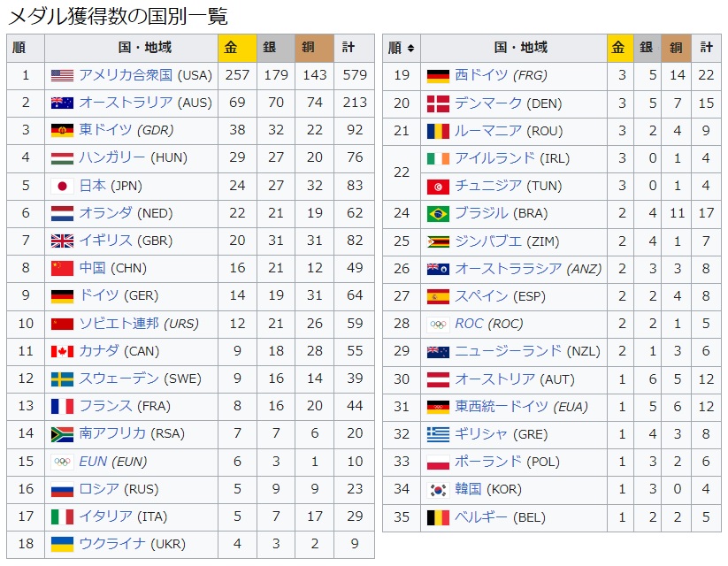Open the italic 東西統一ドイツ link
The image size is (728, 566).
coord(502,407)
